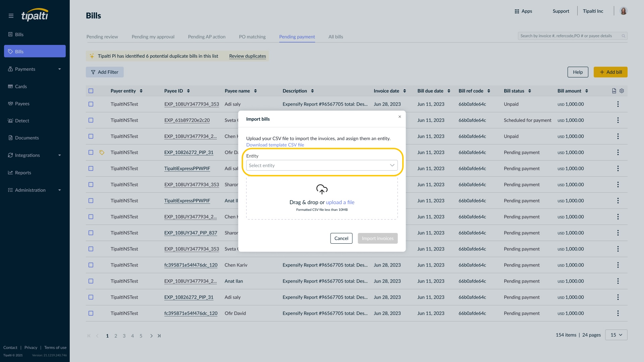
Task: Click the search magnifier icon
Action: (x=623, y=36)
